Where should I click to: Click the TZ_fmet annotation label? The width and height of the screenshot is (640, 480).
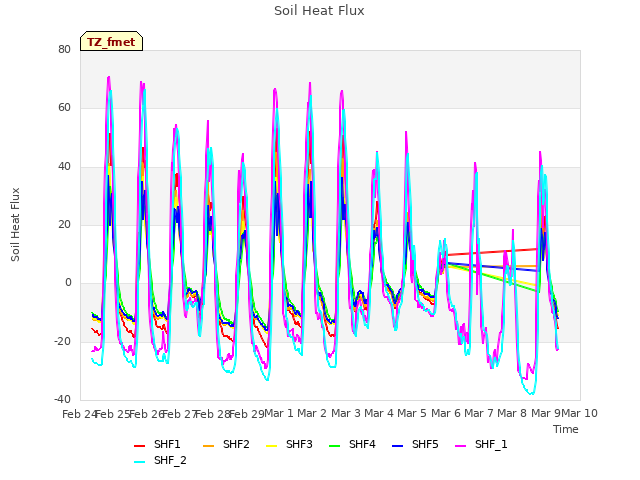pos(111,42)
